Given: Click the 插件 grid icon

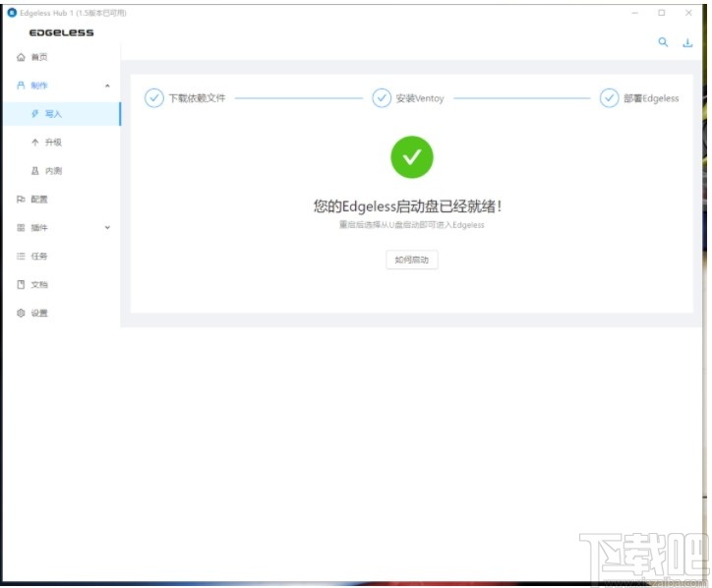Looking at the screenshot, I should tap(21, 227).
